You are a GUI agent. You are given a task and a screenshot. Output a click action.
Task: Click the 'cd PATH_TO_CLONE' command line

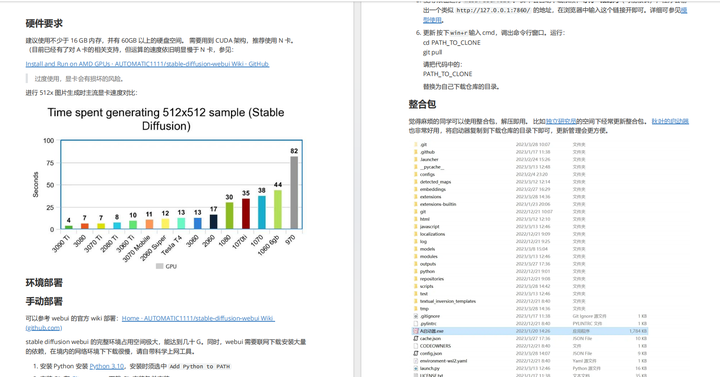pyautogui.click(x=452, y=43)
